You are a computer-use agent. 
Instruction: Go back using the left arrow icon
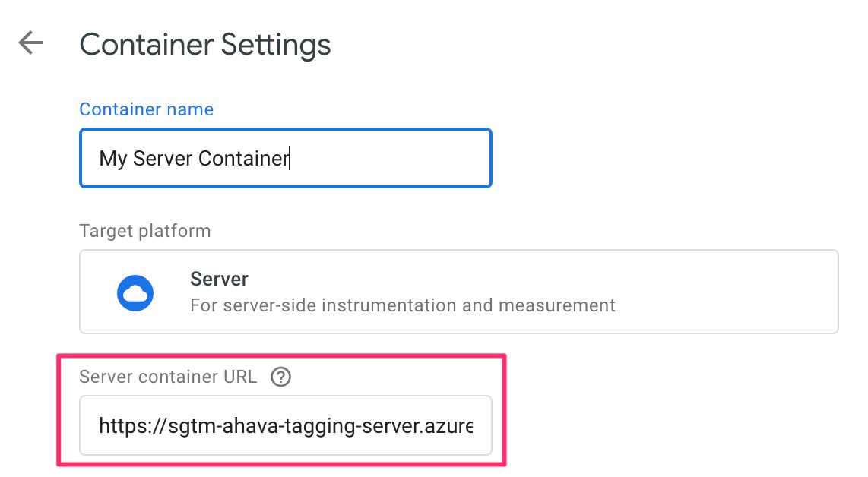click(30, 43)
